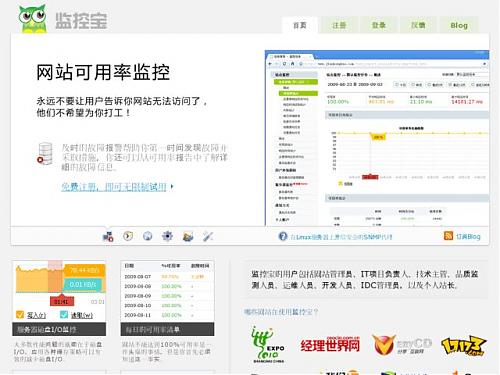This screenshot has width=500, height=375.
Task: Open the 注册 register tab
Action: [x=339, y=25]
